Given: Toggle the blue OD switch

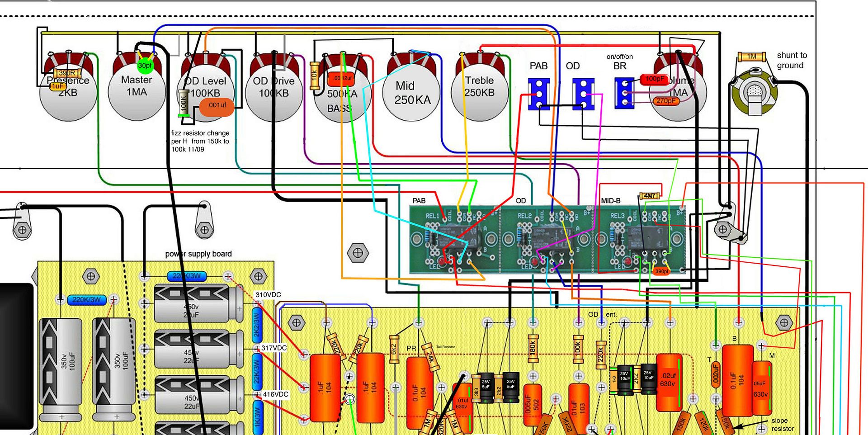Looking at the screenshot, I should (583, 94).
